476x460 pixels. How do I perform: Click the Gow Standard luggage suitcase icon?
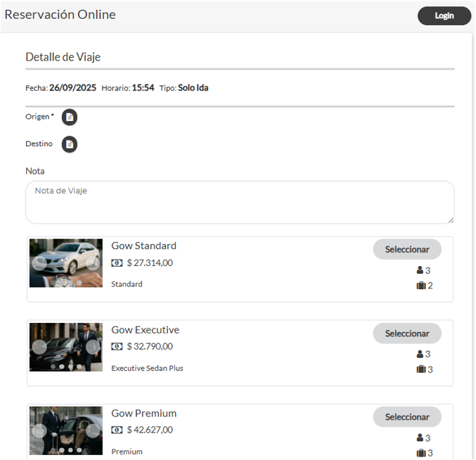click(x=421, y=286)
